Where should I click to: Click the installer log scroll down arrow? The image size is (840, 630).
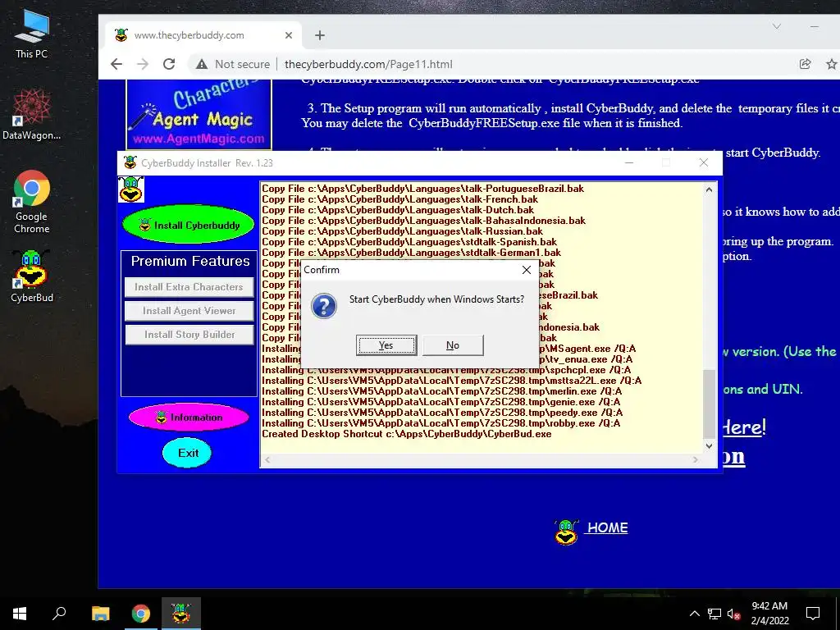710,445
